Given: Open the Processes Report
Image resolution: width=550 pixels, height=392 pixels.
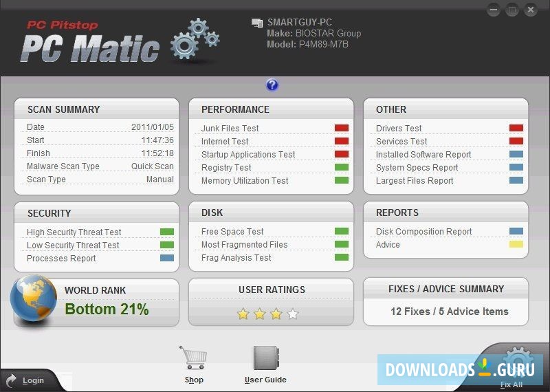Looking at the screenshot, I should (61, 259).
